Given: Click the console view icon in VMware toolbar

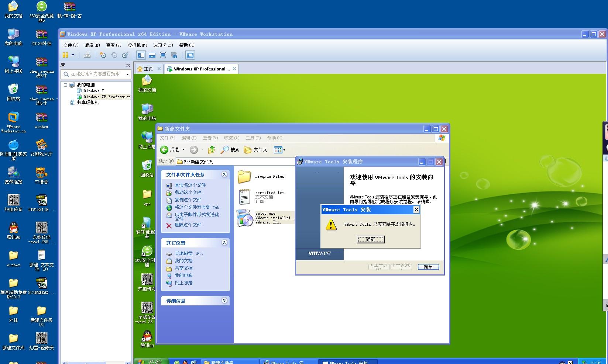Looking at the screenshot, I should pos(190,55).
